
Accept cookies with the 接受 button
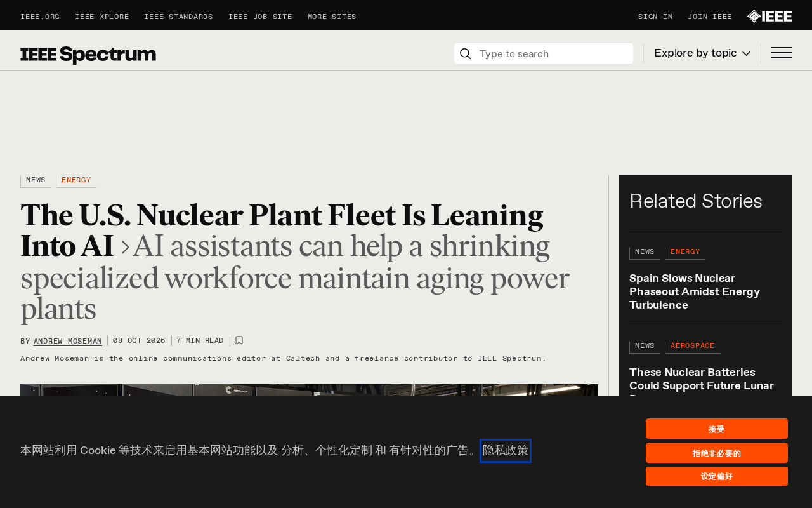(x=717, y=429)
